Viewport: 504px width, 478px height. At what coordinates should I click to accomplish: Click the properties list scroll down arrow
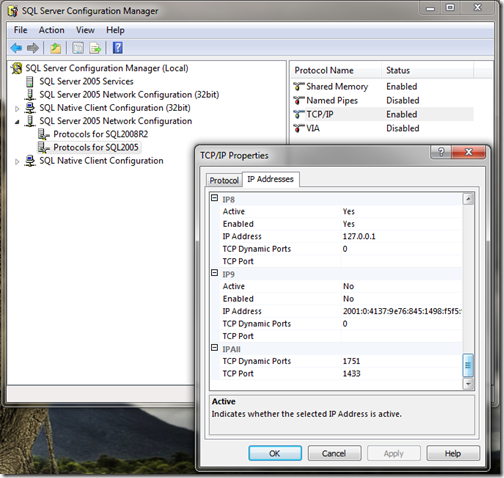pos(468,384)
